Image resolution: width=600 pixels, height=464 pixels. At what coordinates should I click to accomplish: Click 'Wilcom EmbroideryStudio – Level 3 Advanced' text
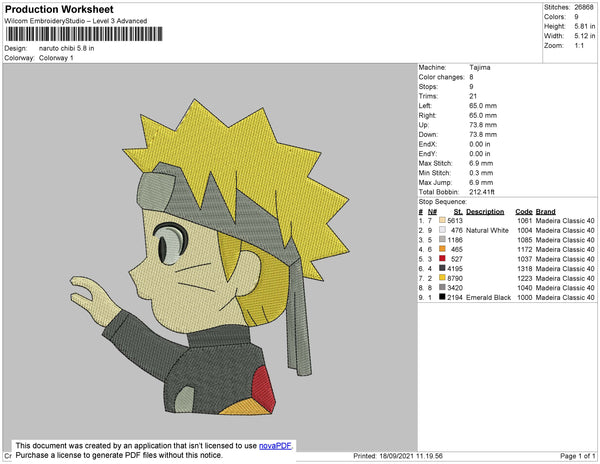76,21
